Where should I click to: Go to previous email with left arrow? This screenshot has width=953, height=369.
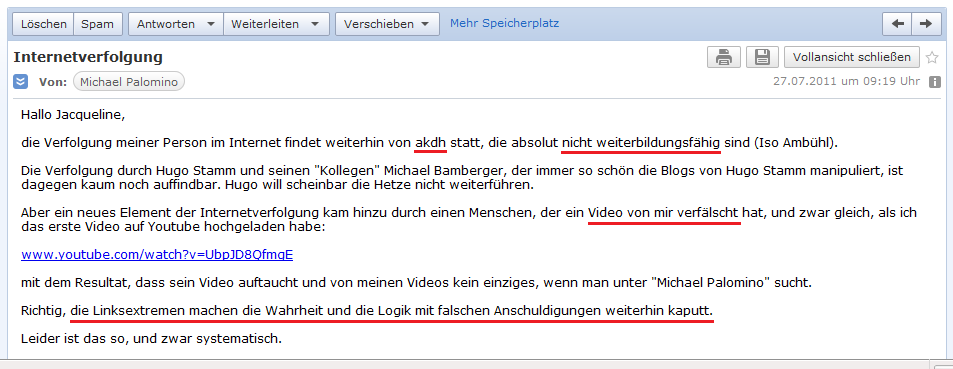click(x=897, y=24)
